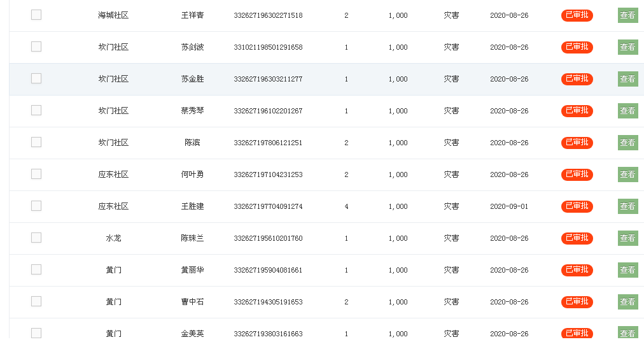The image size is (644, 342).
Task: Enable the checkbox next to 曹中石
Action: pos(36,301)
